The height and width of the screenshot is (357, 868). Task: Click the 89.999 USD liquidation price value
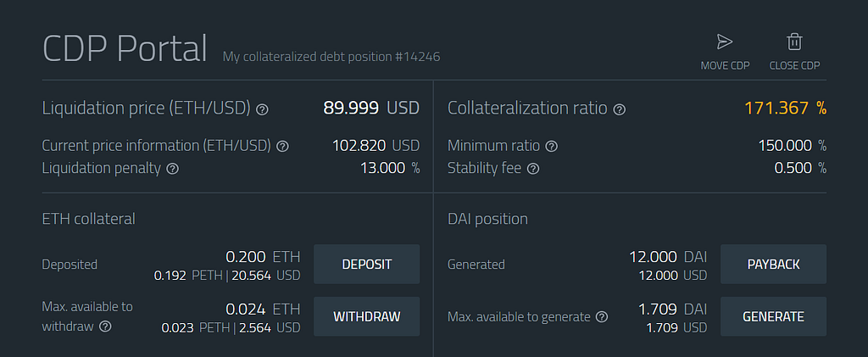[371, 108]
